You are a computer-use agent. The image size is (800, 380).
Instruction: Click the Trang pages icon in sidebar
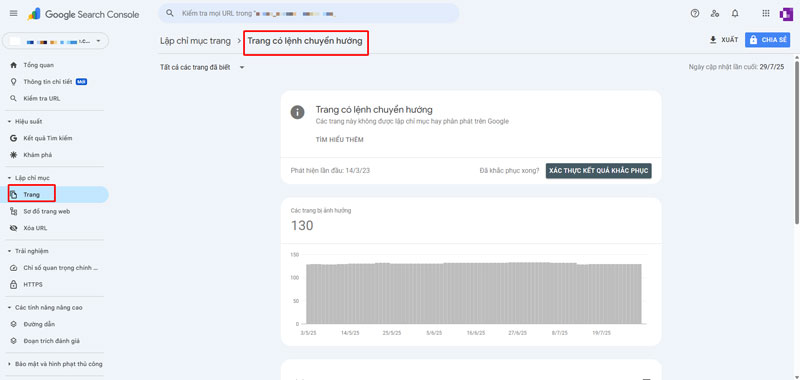(x=14, y=194)
